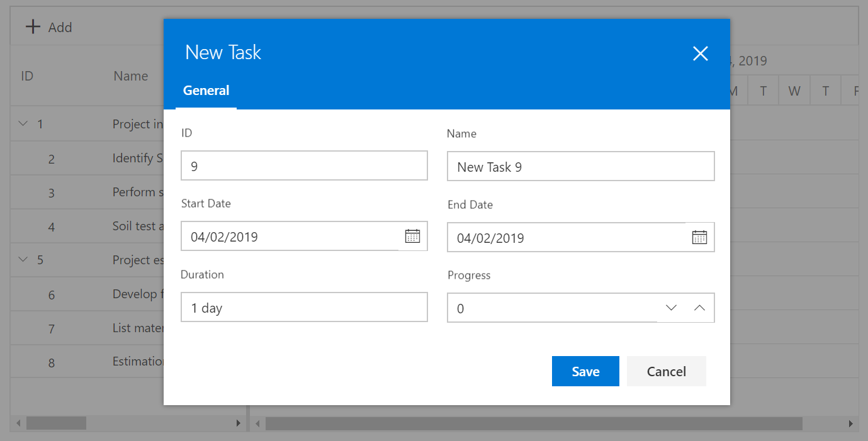868x441 pixels.
Task: Click the Progress decrement arrow
Action: pyautogui.click(x=671, y=308)
